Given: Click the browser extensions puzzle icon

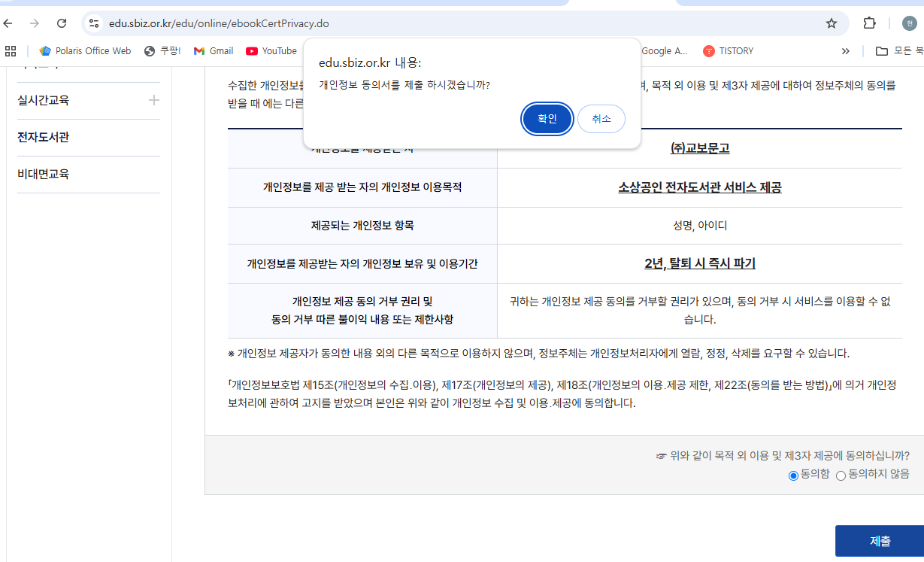Looking at the screenshot, I should click(869, 23).
